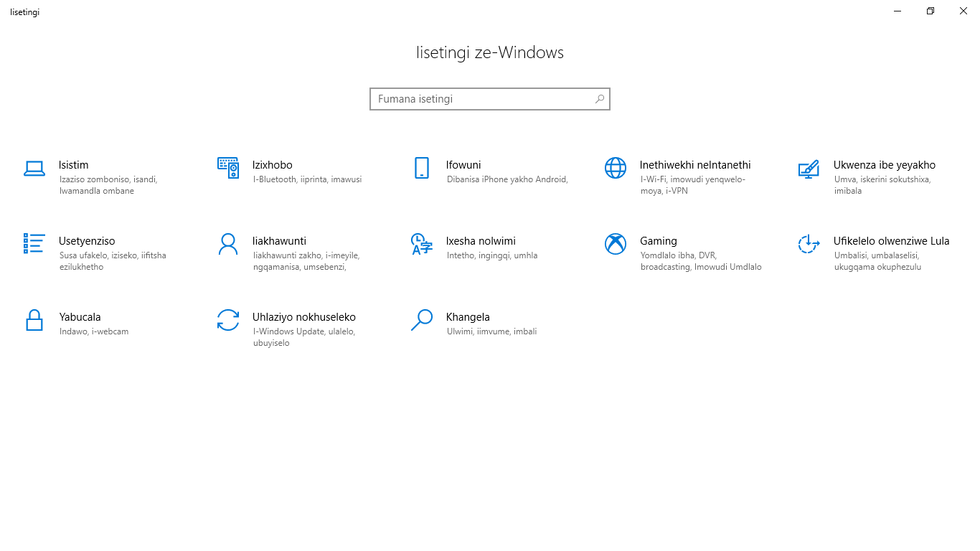Image resolution: width=980 pixels, height=551 pixels.
Task: Go to the Gaming title
Action: [x=659, y=241]
